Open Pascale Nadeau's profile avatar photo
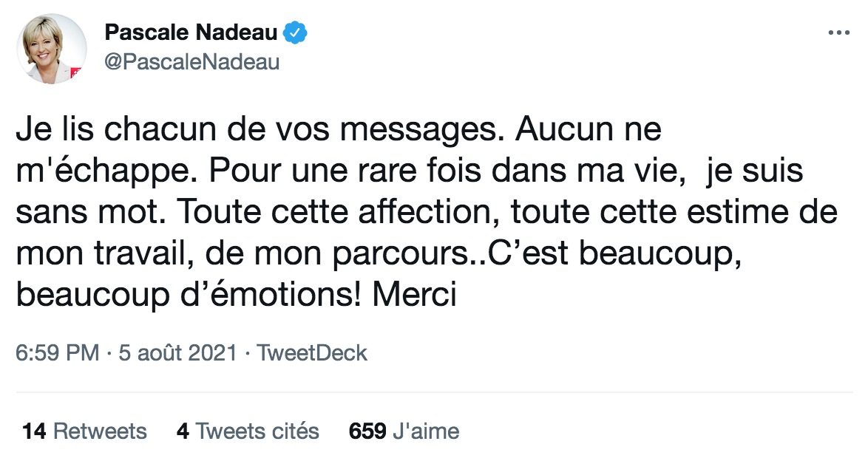The width and height of the screenshot is (868, 461). [x=52, y=49]
